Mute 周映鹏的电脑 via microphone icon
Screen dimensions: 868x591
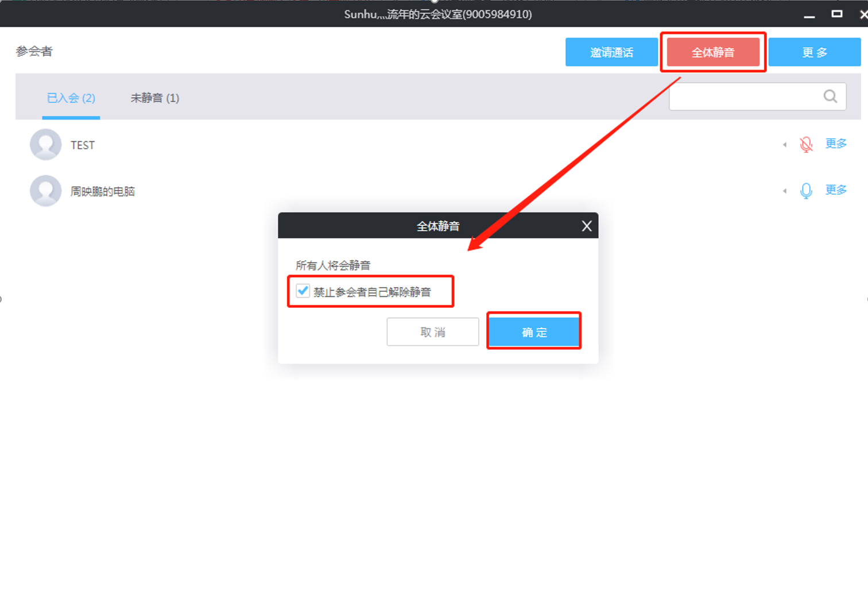click(806, 191)
